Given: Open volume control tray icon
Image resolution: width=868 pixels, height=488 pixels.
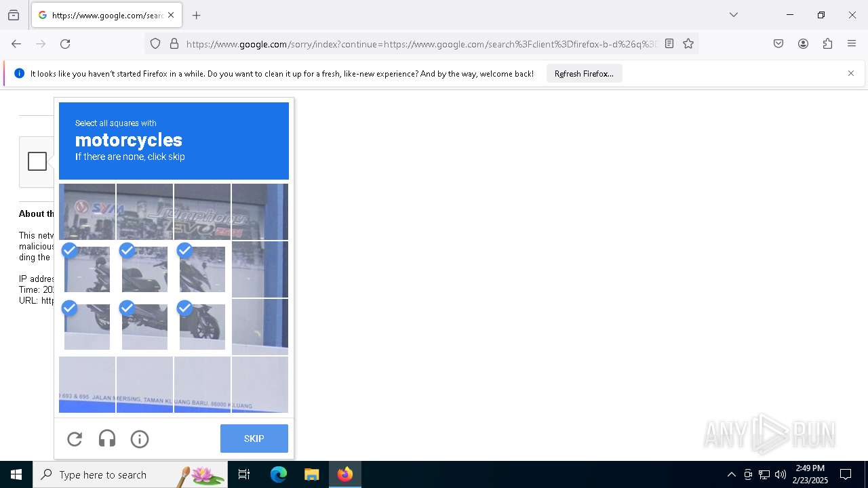Looking at the screenshot, I should [781, 474].
